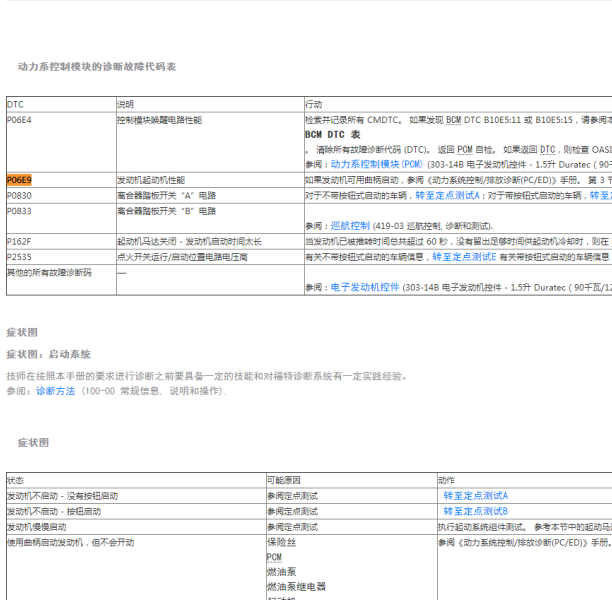Click 使用曲柄启动发动机，但不会开动 row
Screen dimensions: 612x600
pos(71,543)
